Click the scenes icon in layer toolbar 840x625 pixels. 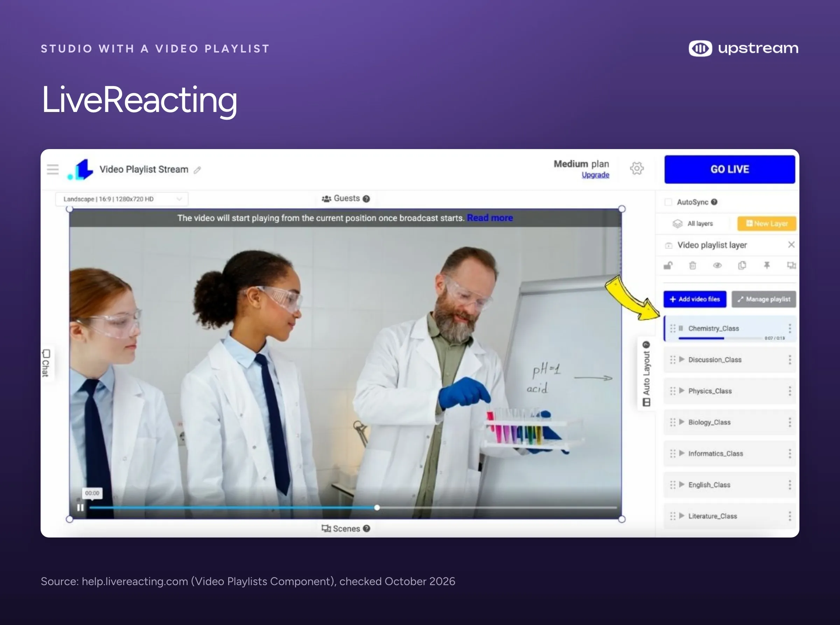(x=791, y=266)
